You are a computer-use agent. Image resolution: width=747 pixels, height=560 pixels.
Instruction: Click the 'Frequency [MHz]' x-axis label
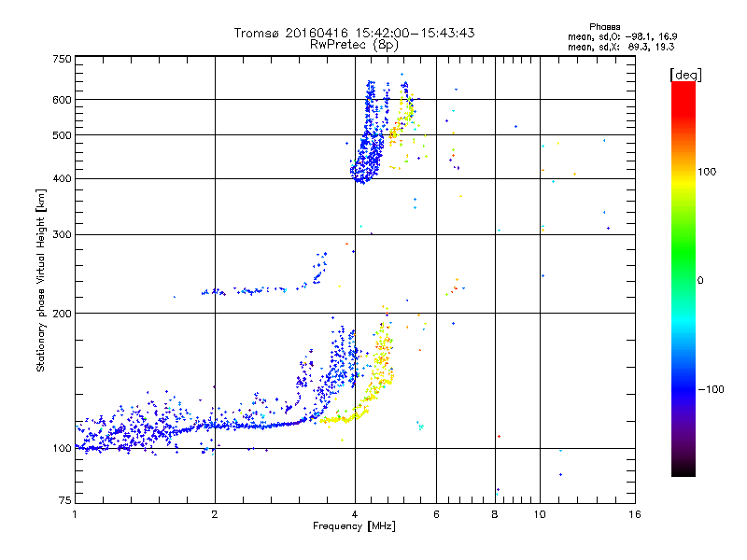coord(354,526)
